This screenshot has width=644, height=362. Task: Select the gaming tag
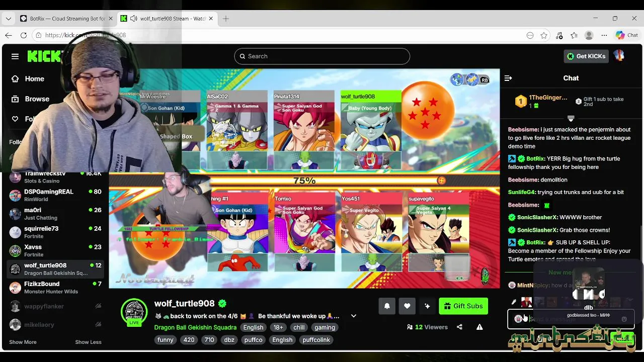pos(325,327)
